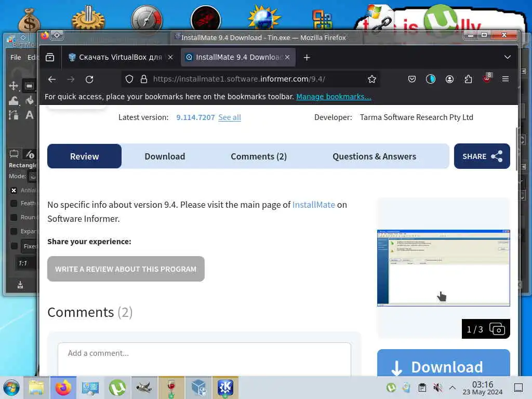The width and height of the screenshot is (532, 399).
Task: Open the clipboard tray icon
Action: pyautogui.click(x=422, y=388)
